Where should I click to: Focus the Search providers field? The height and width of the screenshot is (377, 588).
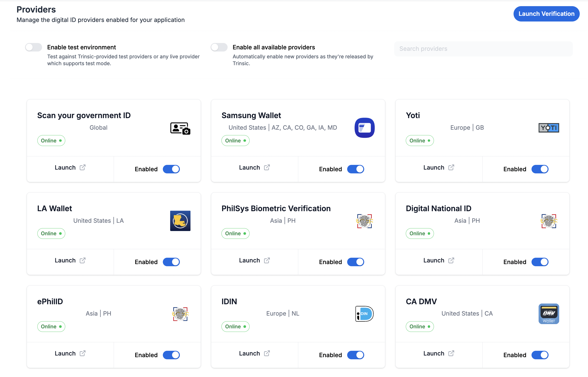click(483, 49)
